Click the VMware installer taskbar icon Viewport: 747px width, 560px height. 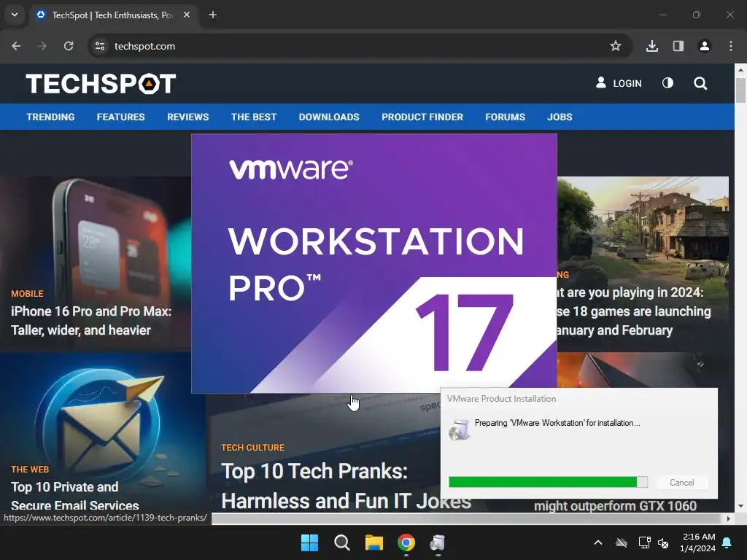pos(438,542)
